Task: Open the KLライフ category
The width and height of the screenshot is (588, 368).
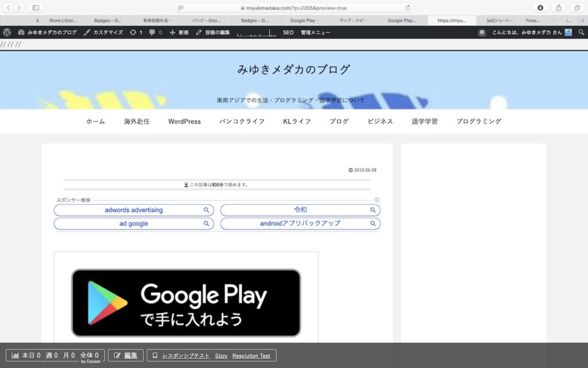Action: click(x=297, y=121)
